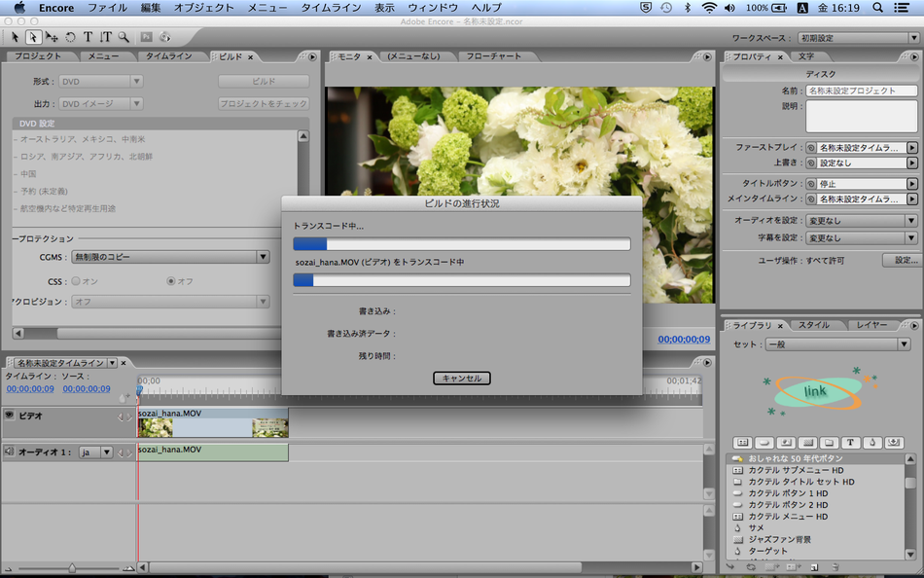Toggle library filter for buttons
Screen dimensions: 924x578
[x=764, y=443]
